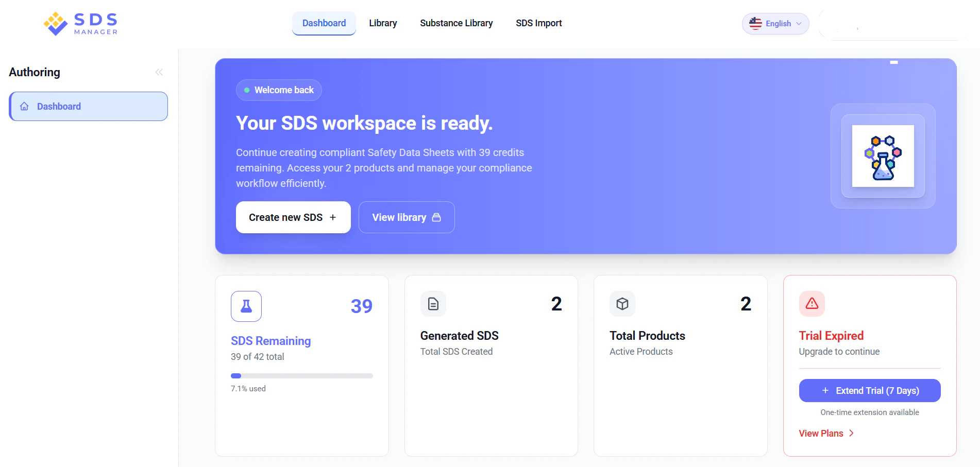The width and height of the screenshot is (980, 467).
Task: Click the home icon beside Dashboard in sidebar
Action: pos(23,106)
